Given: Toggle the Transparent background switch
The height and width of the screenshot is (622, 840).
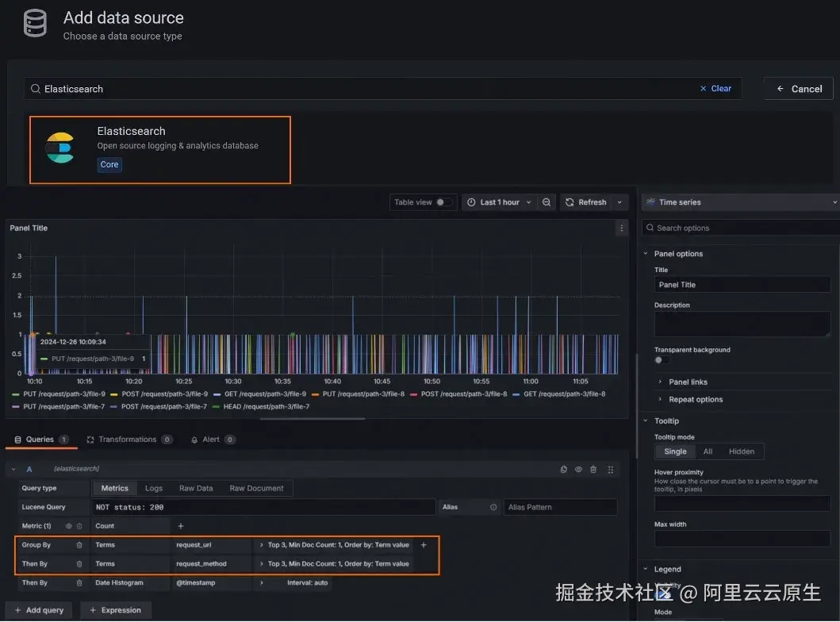Looking at the screenshot, I should (662, 360).
